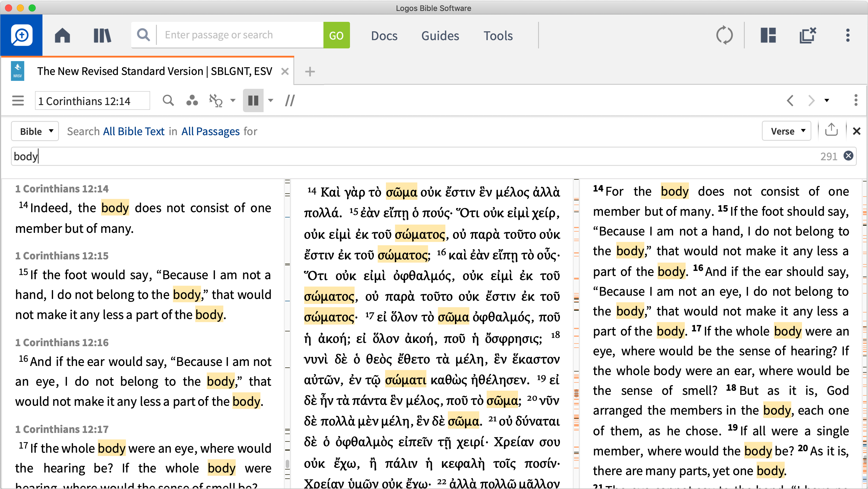Open the Tools menu
The height and width of the screenshot is (489, 868).
point(498,35)
